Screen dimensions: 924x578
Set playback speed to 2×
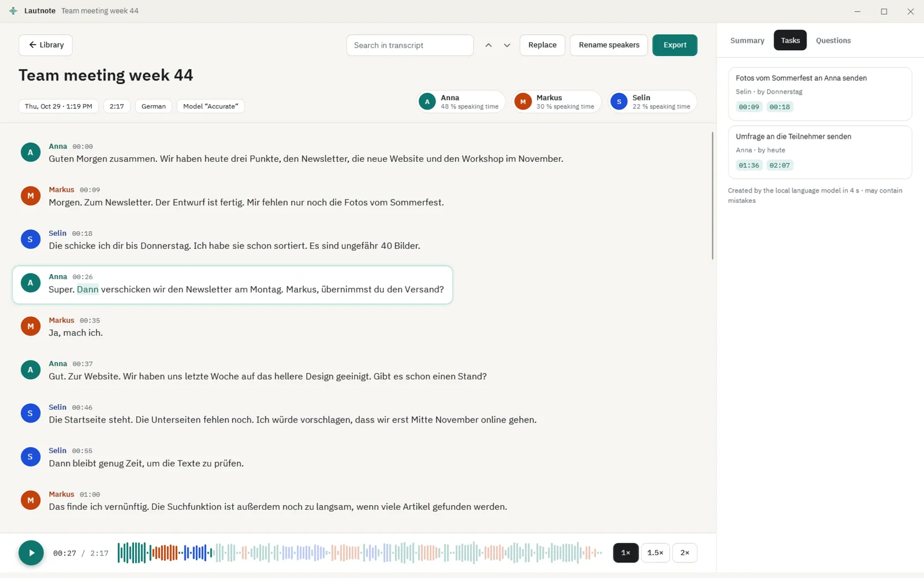click(x=684, y=553)
